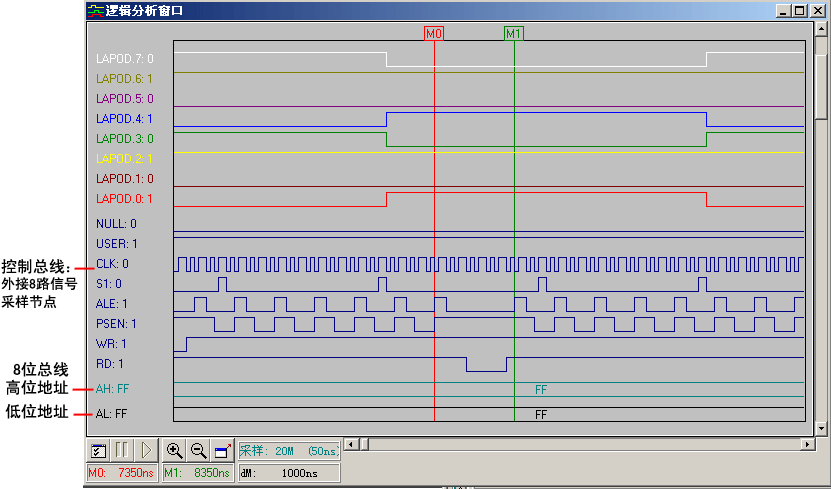
Task: Click the PSEN: 1 signal label
Action: [x=116, y=324]
